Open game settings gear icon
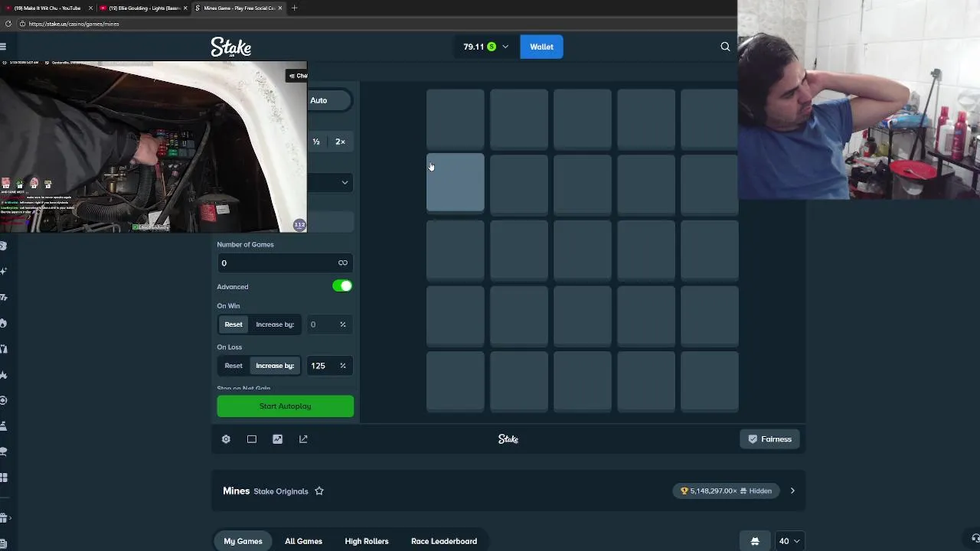Screen dimensions: 980x551 click(226, 439)
